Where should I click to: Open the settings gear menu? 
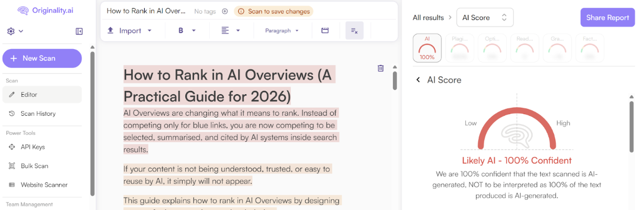11,31
